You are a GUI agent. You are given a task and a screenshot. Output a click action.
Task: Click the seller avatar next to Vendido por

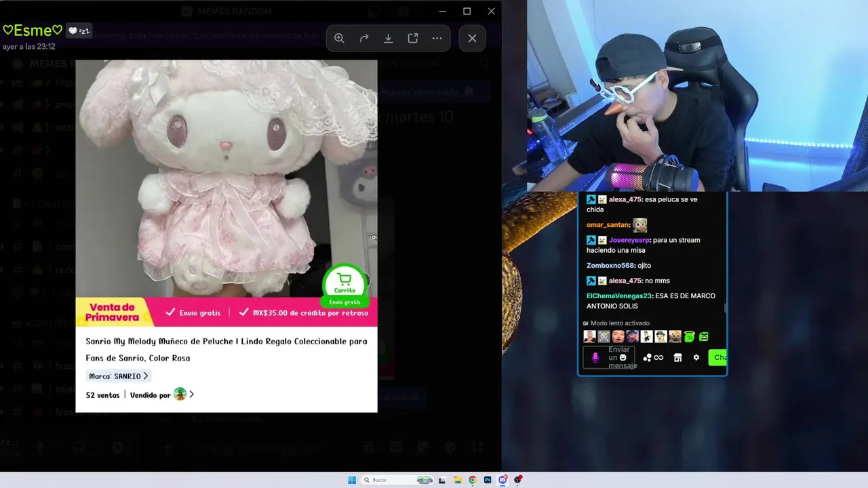pyautogui.click(x=180, y=394)
